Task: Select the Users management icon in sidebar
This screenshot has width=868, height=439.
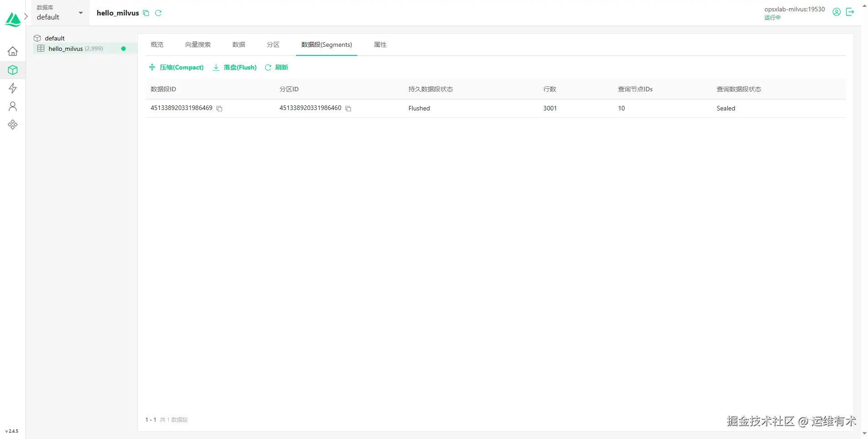Action: click(x=13, y=106)
